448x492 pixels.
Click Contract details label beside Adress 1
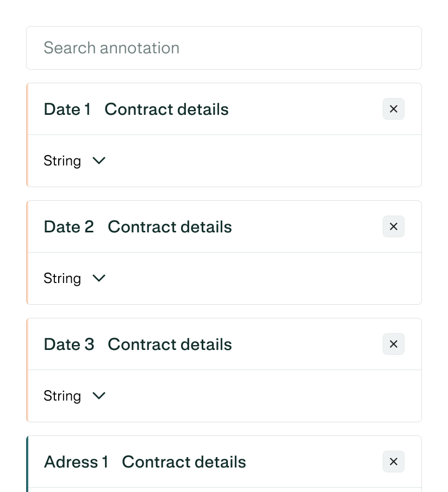(x=184, y=462)
